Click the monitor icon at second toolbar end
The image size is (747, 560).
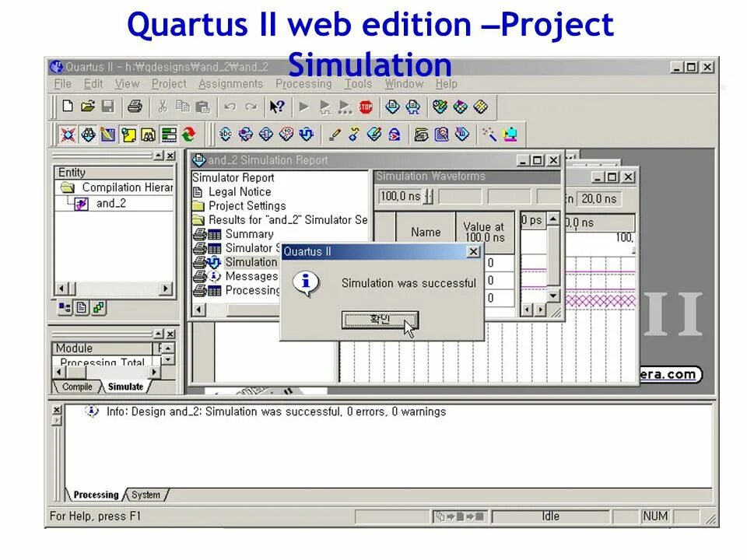click(510, 135)
